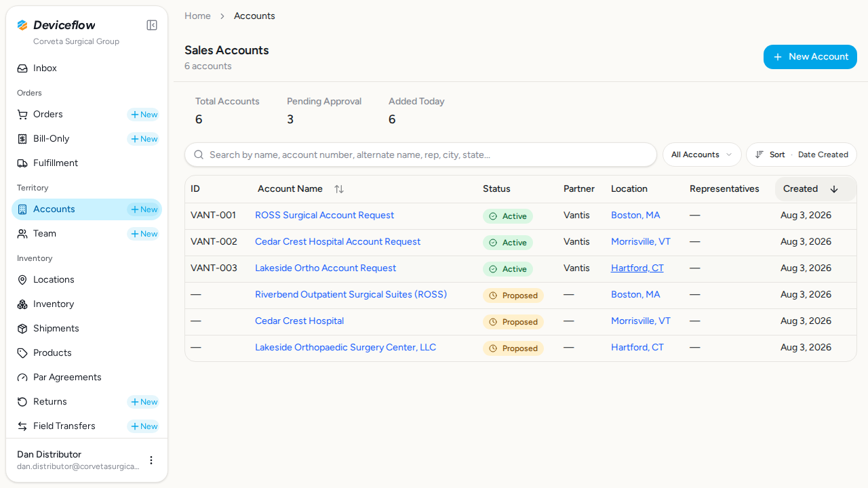The height and width of the screenshot is (488, 868).
Task: Click Proposed badge in Lakeside Orthopaedic row
Action: coord(513,348)
